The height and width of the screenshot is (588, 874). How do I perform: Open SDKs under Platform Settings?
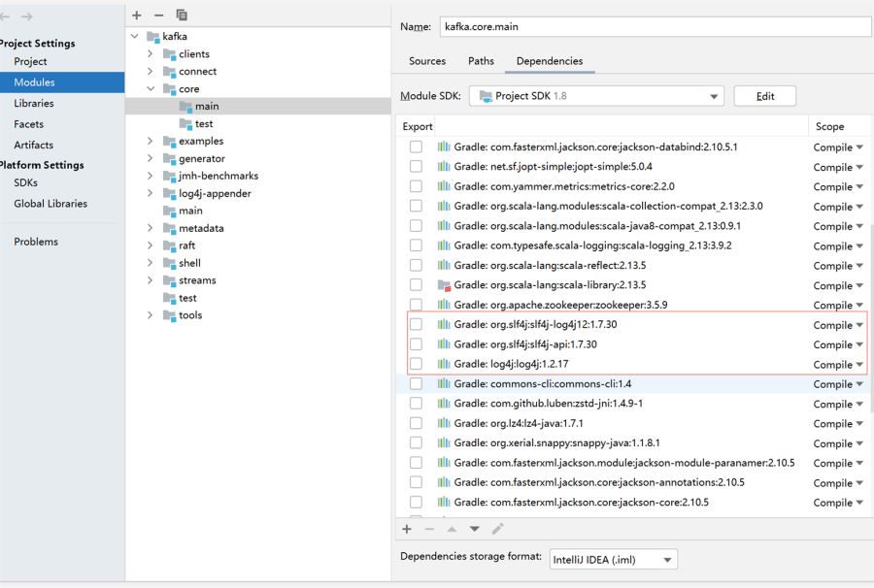pyautogui.click(x=25, y=182)
